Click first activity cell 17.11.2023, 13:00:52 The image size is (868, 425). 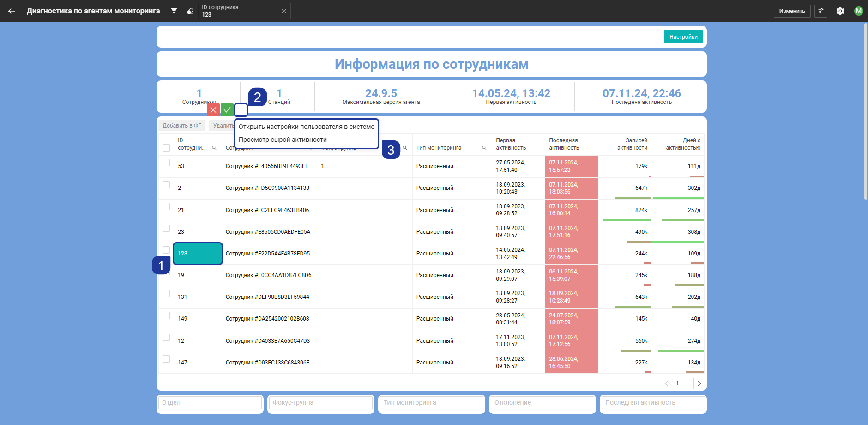[x=518, y=341]
